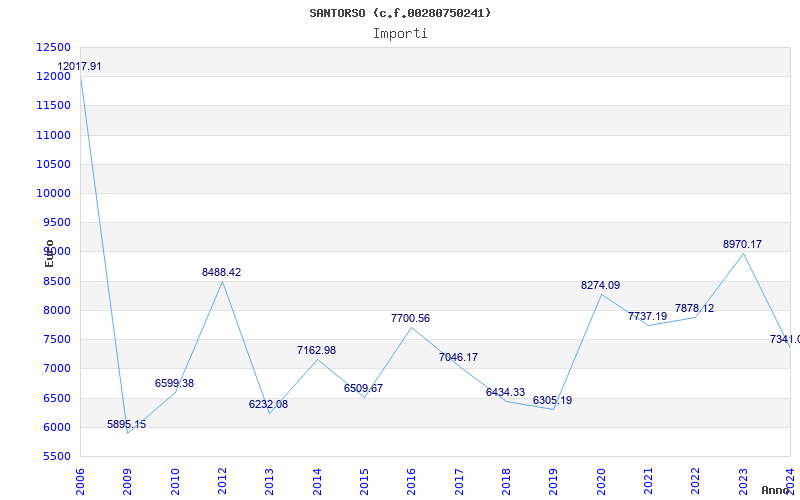
Task: Click the 9500 y-axis tick label
Action: (x=57, y=222)
